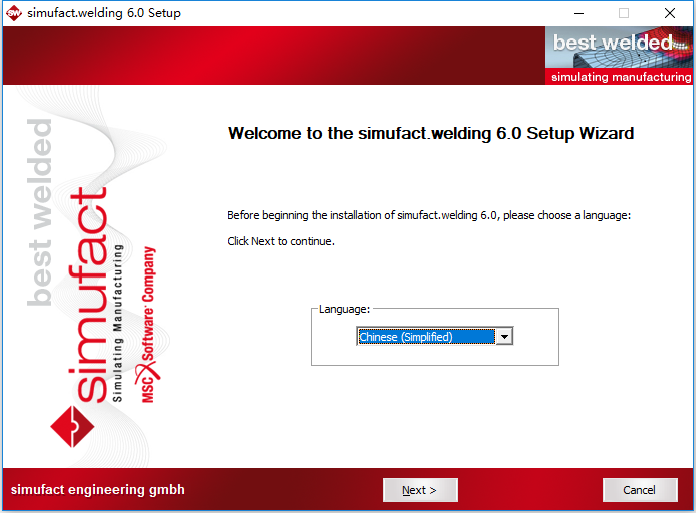Image resolution: width=696 pixels, height=513 pixels.
Task: Click the 'Click Next to continue.' text
Action: tap(281, 241)
